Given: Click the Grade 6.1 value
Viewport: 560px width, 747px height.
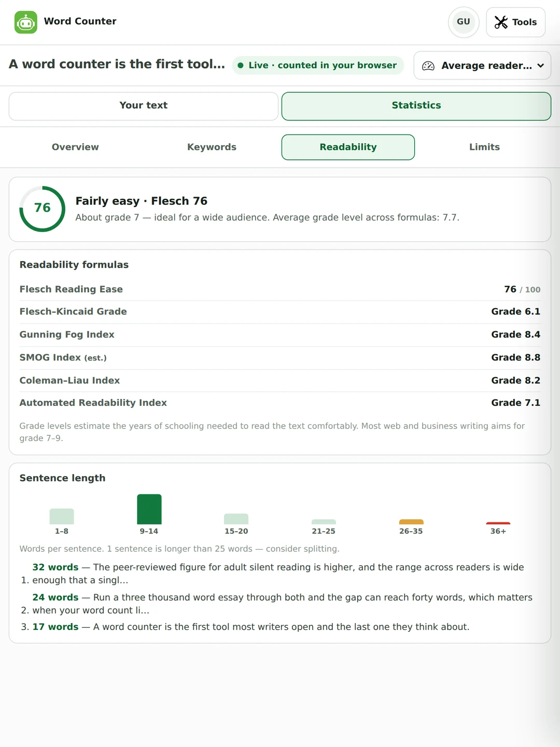Looking at the screenshot, I should click(x=516, y=312).
